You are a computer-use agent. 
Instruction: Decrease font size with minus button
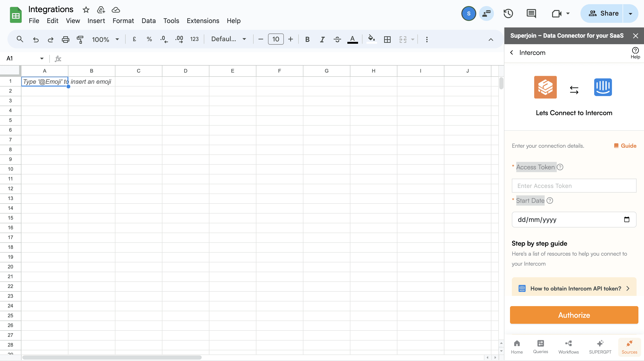261,39
